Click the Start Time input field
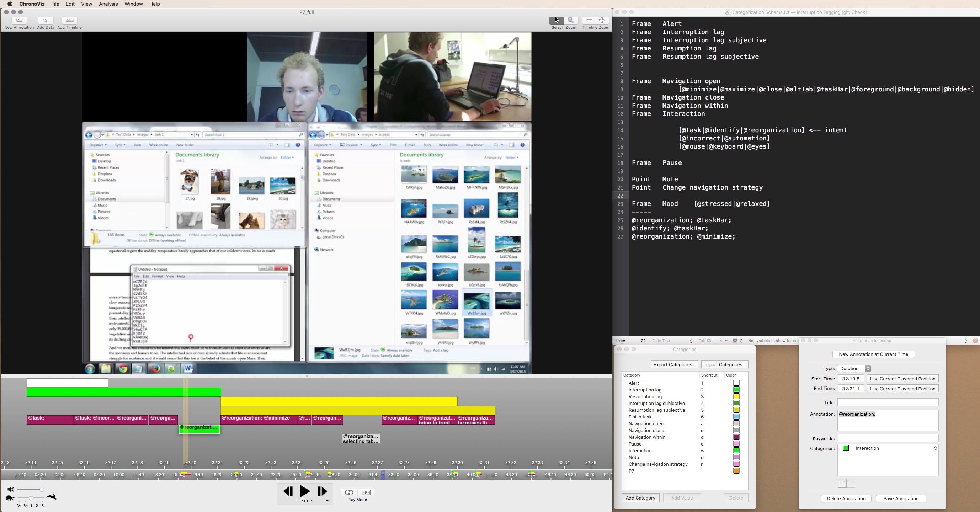Image resolution: width=980 pixels, height=512 pixels. [x=851, y=379]
